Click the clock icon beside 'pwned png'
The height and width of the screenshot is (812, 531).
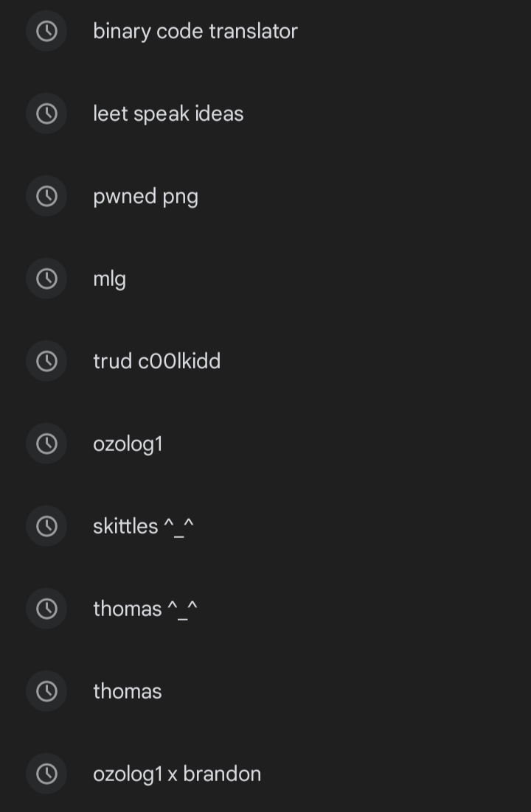(46, 196)
